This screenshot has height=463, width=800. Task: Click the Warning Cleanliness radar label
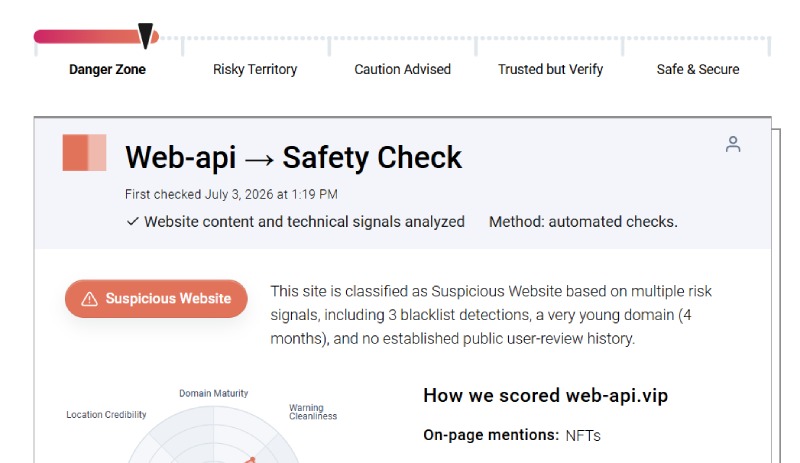click(313, 412)
